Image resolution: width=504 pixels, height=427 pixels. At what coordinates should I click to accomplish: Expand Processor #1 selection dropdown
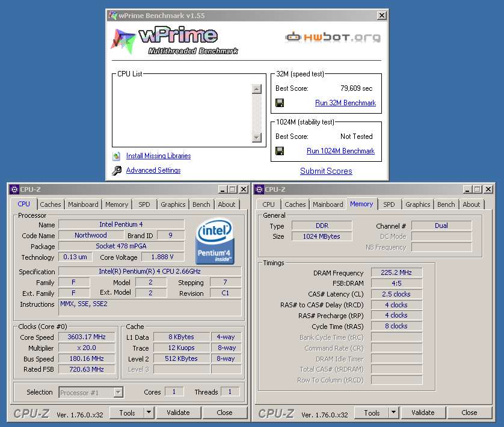coord(118,392)
